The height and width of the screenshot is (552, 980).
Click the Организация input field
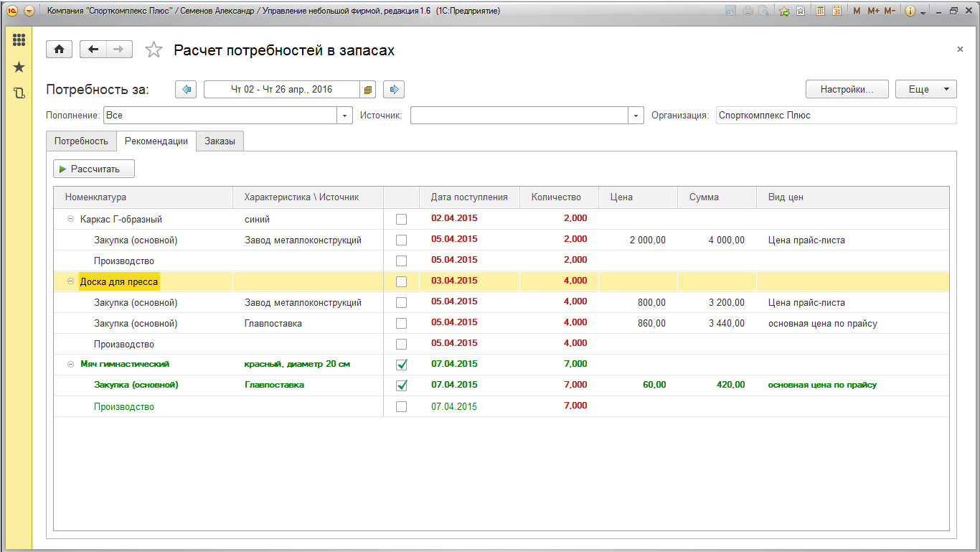836,115
